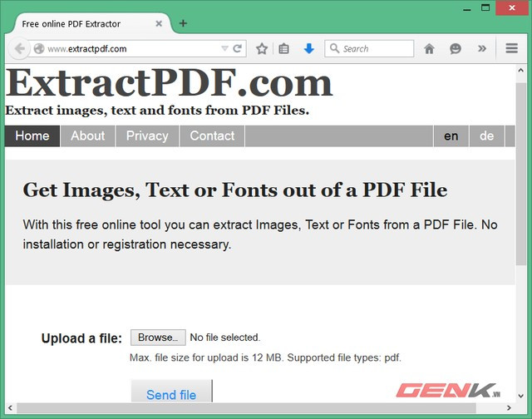The width and height of the screenshot is (532, 419).
Task: Expand the toolbar overflow chevron
Action: point(482,48)
